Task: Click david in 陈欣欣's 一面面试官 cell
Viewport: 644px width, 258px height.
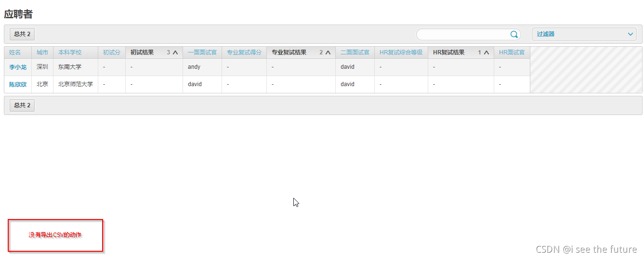Action: pyautogui.click(x=195, y=84)
